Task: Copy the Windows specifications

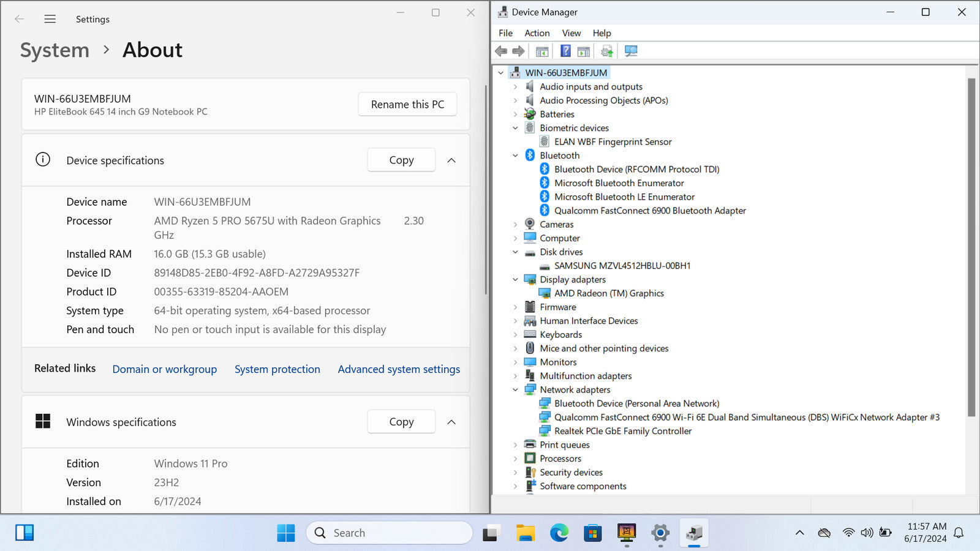Action: click(x=401, y=422)
